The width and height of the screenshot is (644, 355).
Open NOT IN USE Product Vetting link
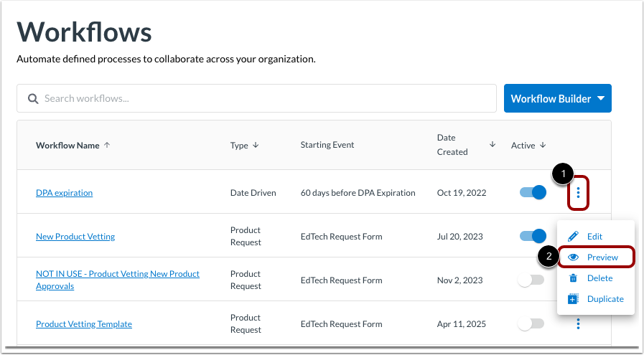pyautogui.click(x=118, y=280)
